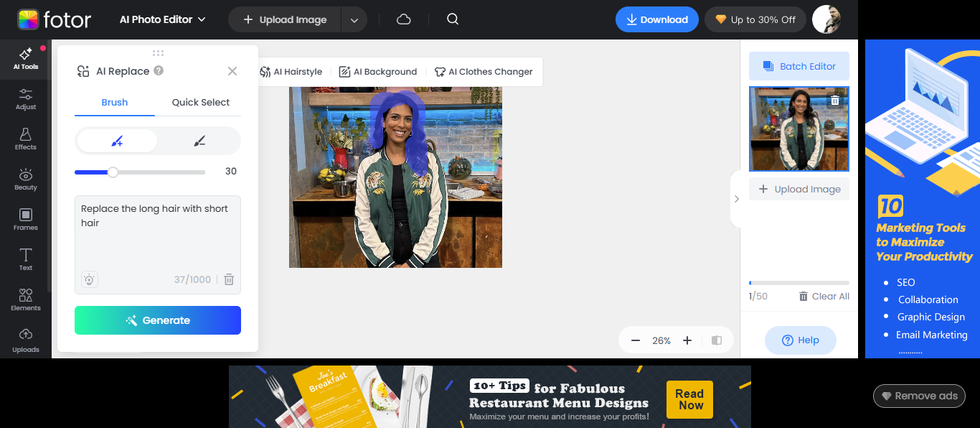Click the prompt inspiration lightbulb icon
Screen dimensions: 980x428
(89, 280)
